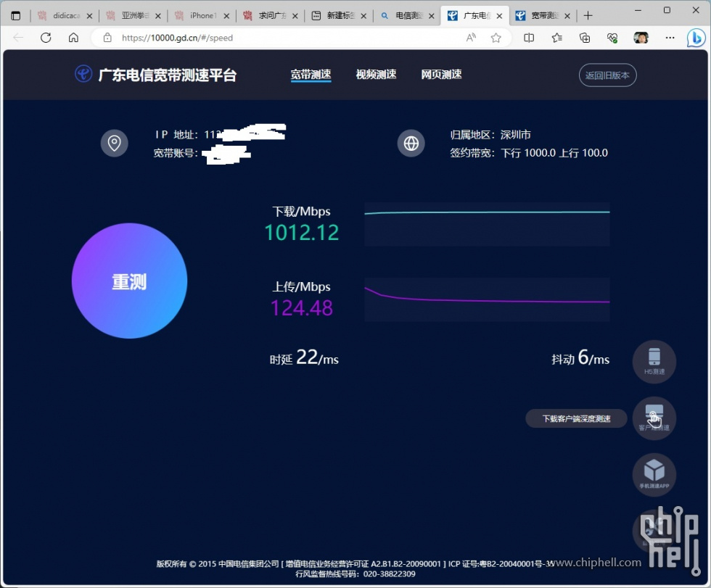This screenshot has height=588, width=711.
Task: Click the globe icon beside 归属地区
Action: point(411,143)
